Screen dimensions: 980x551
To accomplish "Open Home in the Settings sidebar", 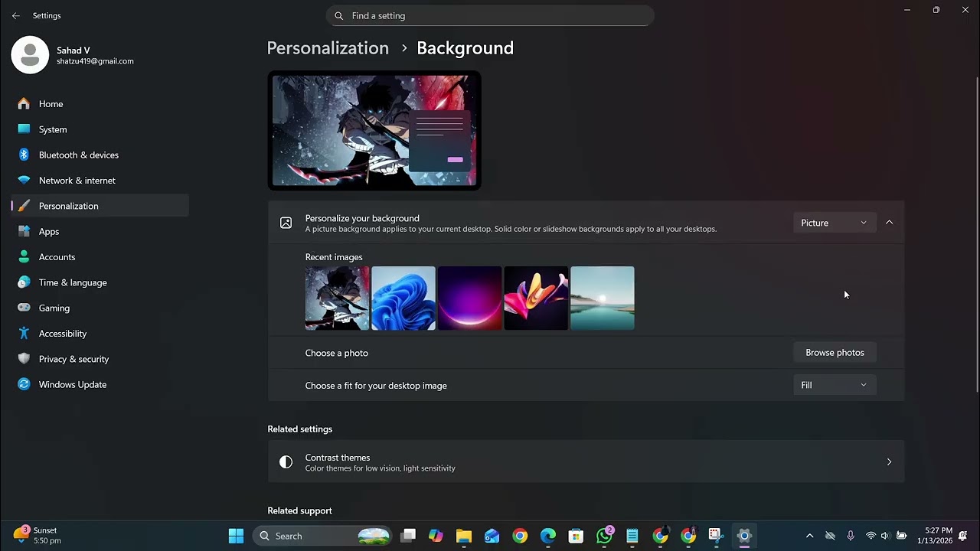I will (100, 104).
